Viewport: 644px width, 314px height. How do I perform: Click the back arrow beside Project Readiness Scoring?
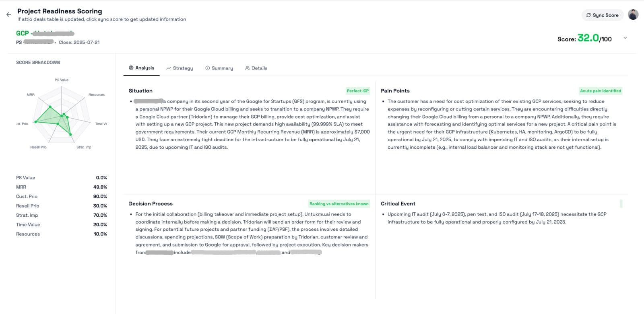[x=8, y=14]
